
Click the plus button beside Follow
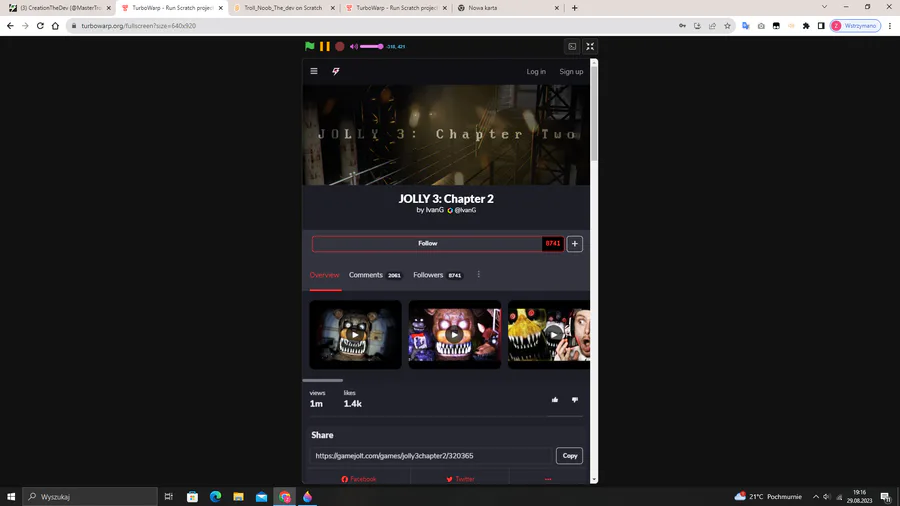575,244
